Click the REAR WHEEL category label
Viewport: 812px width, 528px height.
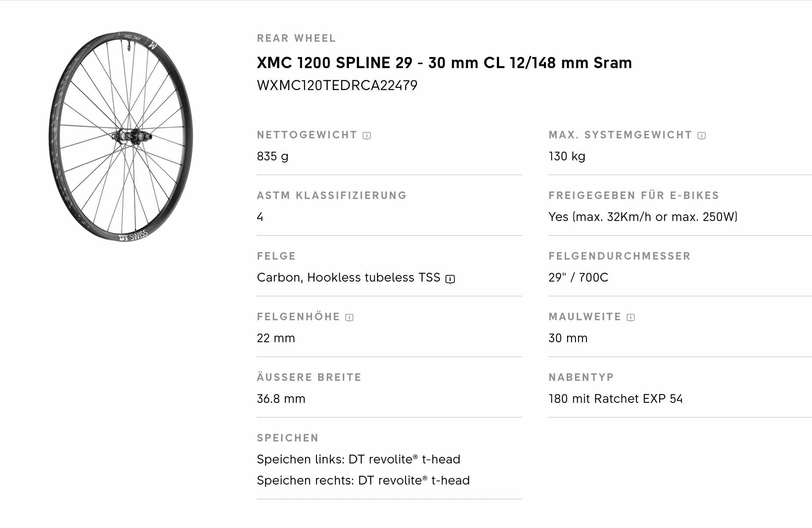coord(296,38)
